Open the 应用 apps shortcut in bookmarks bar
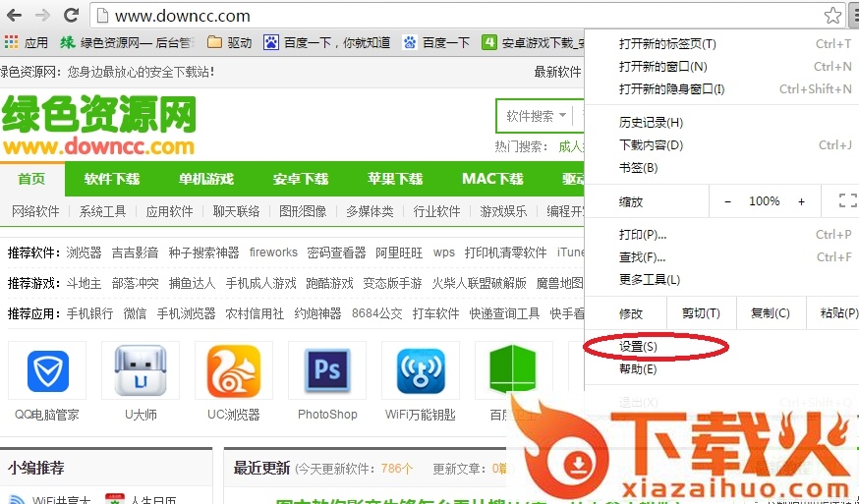 pos(27,42)
